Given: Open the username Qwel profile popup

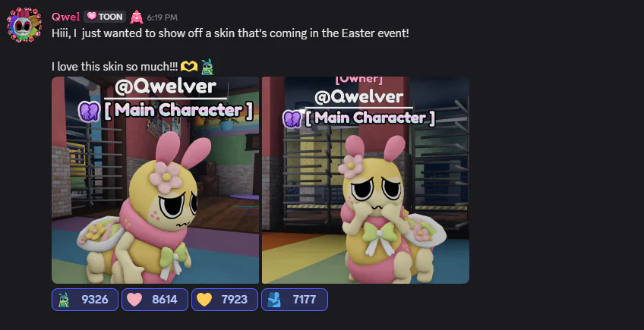Looking at the screenshot, I should click(x=66, y=17).
